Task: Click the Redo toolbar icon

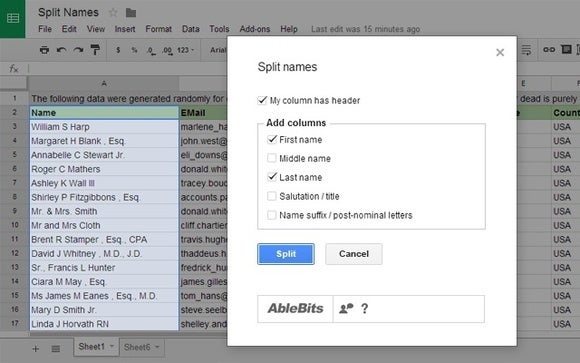Action: (78, 50)
